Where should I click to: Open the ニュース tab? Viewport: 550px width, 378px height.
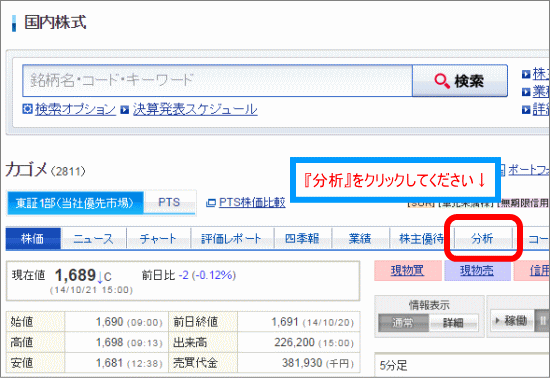click(x=93, y=238)
